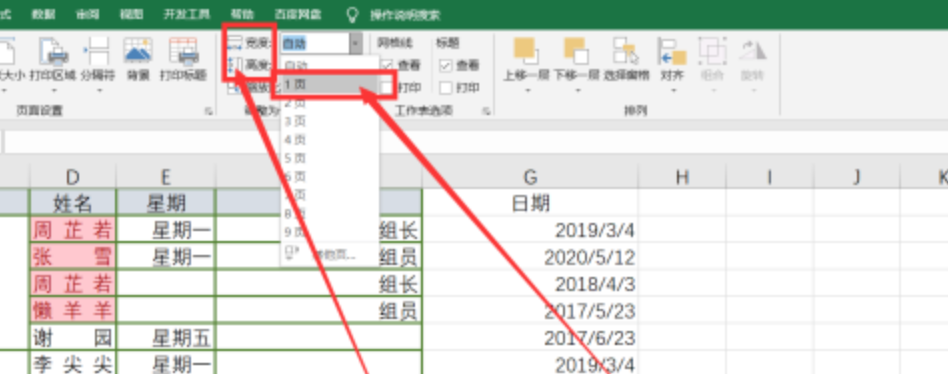Click the cell containing 2017/6/23

(530, 337)
